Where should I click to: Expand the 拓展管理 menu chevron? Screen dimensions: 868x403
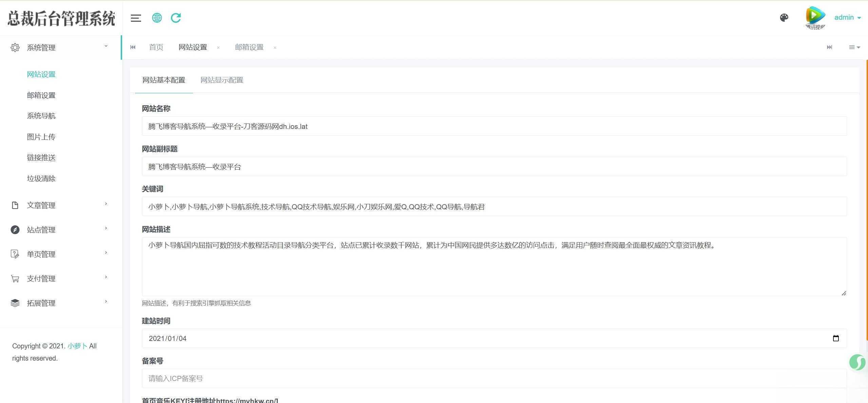click(106, 302)
